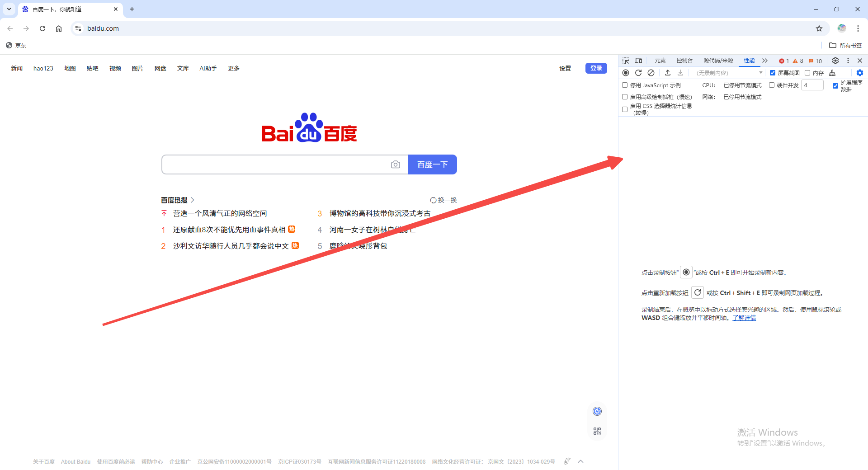Open the 设置 menu on Baidu page

(x=565, y=68)
